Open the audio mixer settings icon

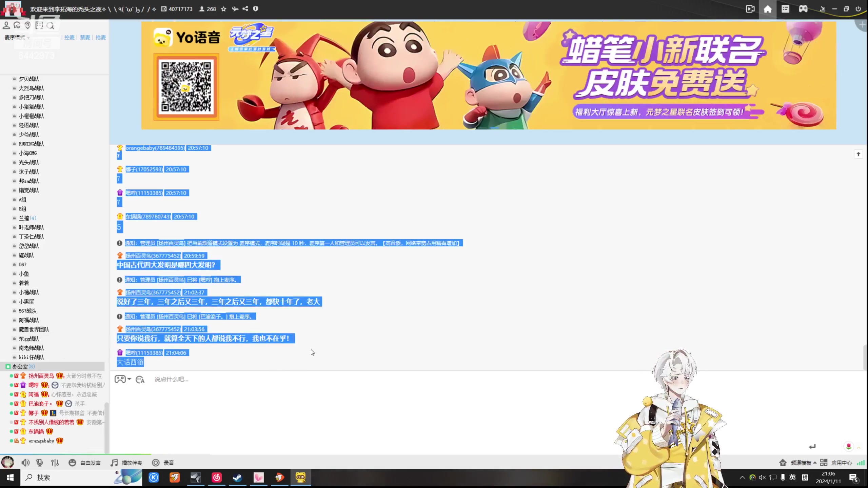point(55,463)
